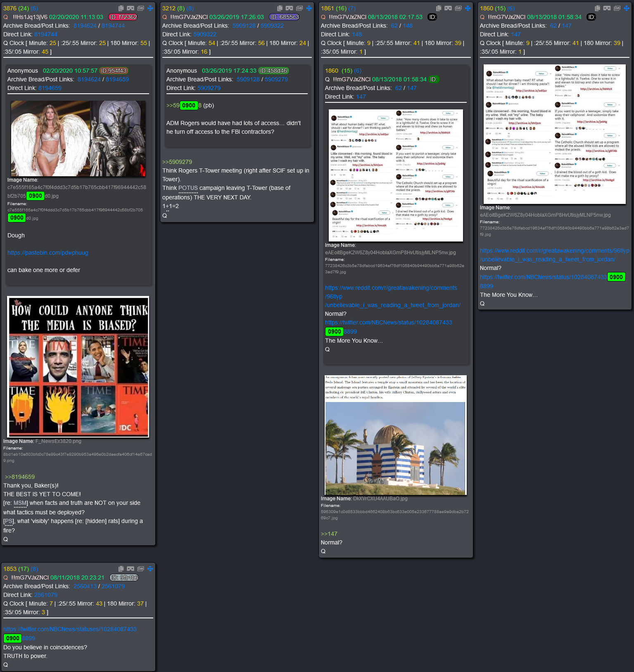Copy post 3212 using its copy icon
Image resolution: width=634 pixels, height=672 pixels.
pyautogui.click(x=280, y=8)
